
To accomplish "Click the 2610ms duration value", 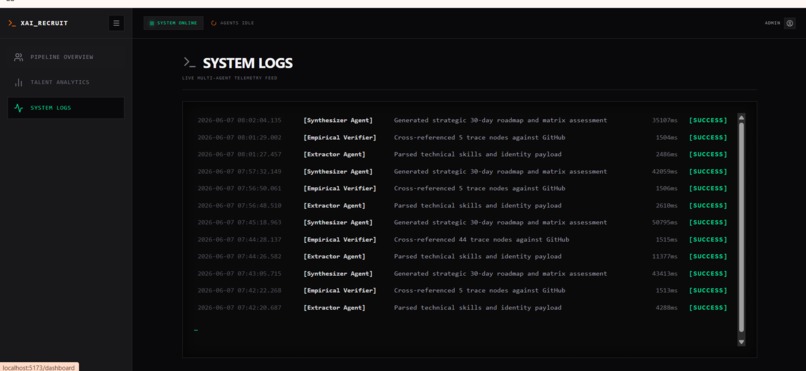I will click(667, 206).
